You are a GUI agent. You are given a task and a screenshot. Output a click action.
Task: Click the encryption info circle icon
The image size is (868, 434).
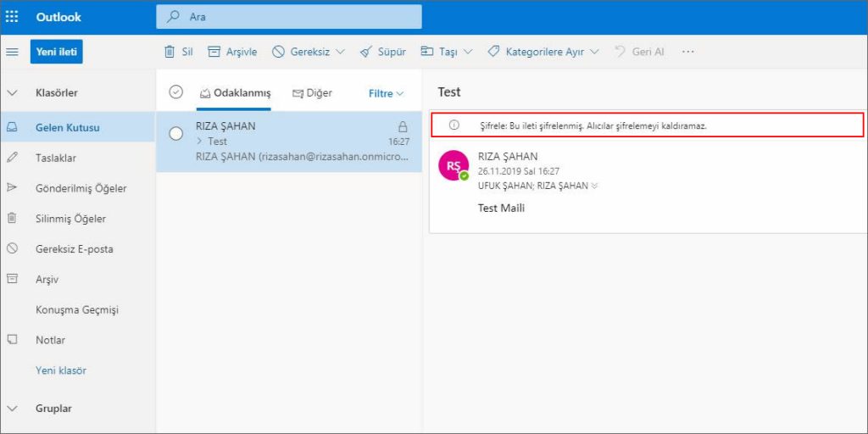(x=454, y=125)
